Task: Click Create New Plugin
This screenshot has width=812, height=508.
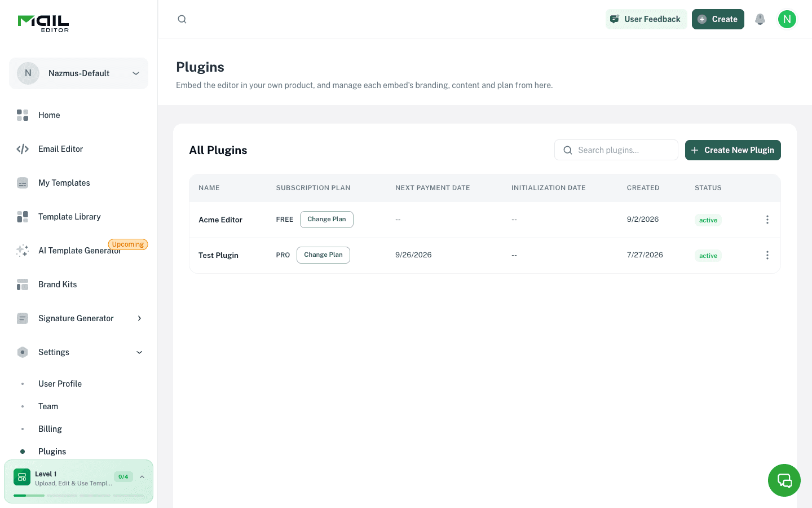Action: [733, 150]
